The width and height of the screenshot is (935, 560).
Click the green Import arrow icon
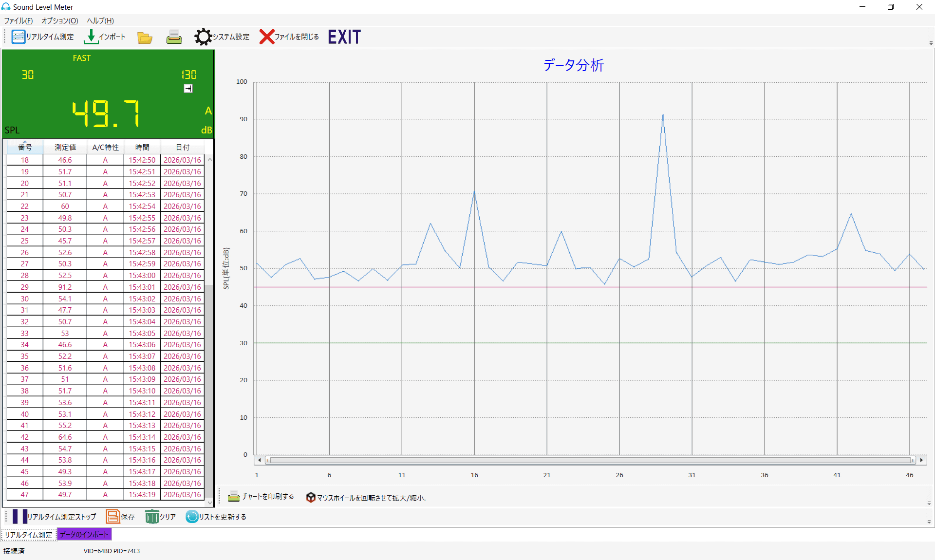(x=91, y=37)
